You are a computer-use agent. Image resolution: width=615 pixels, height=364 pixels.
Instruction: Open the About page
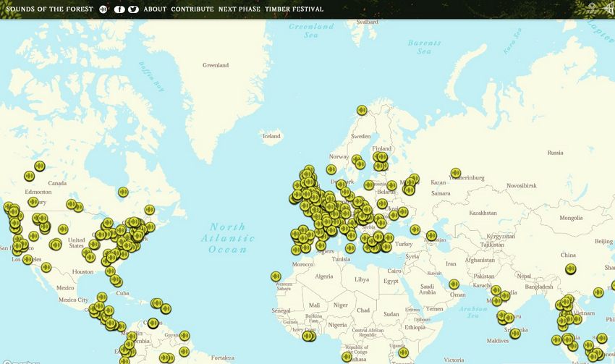click(155, 9)
